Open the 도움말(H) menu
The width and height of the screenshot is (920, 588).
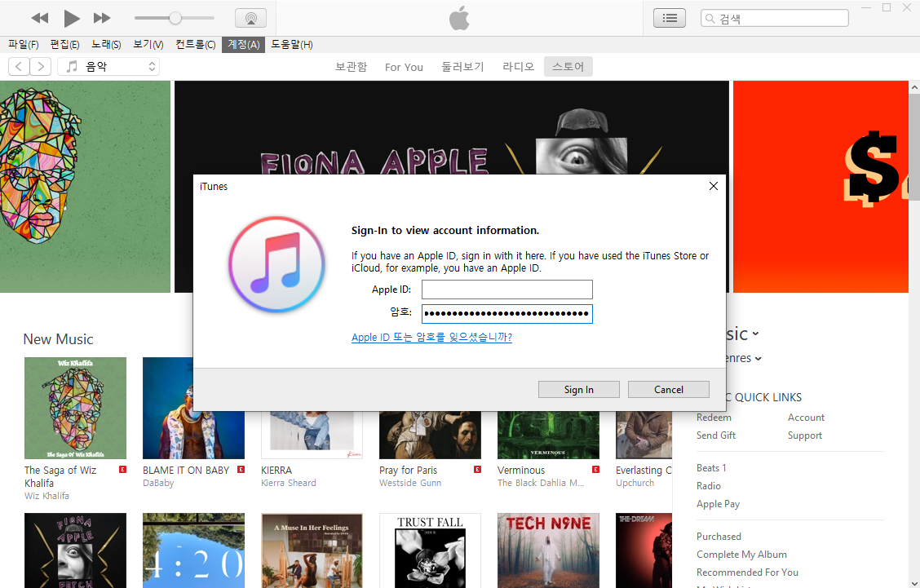tap(292, 45)
